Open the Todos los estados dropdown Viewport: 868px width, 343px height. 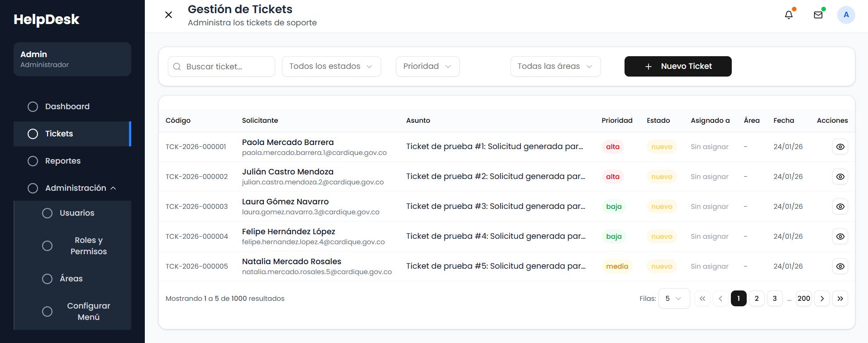tap(331, 67)
